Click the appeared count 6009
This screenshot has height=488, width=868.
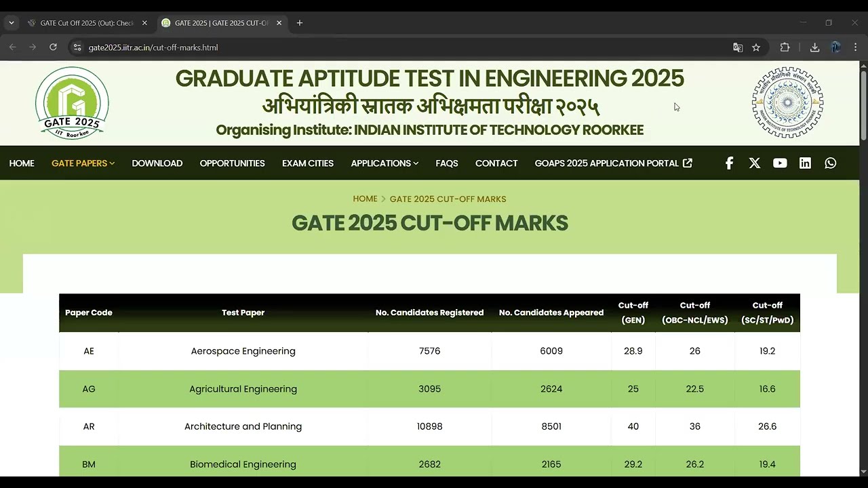click(x=551, y=351)
